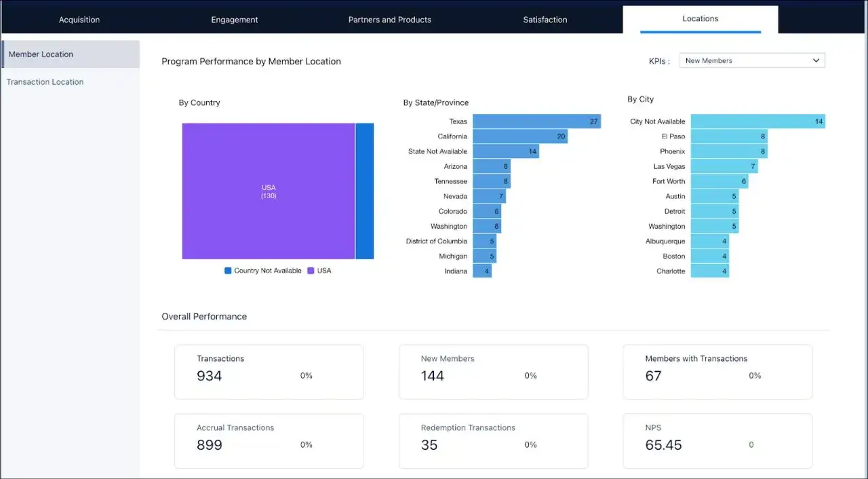Image resolution: width=868 pixels, height=479 pixels.
Task: Click Country Not Available legend swatch
Action: point(228,271)
